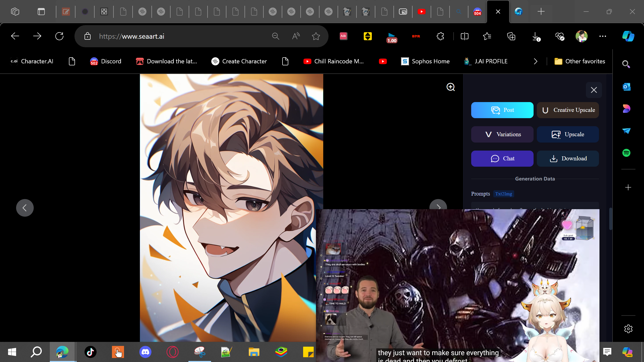Open Outlook in the sidebar
The width and height of the screenshot is (644, 362).
pyautogui.click(x=626, y=87)
